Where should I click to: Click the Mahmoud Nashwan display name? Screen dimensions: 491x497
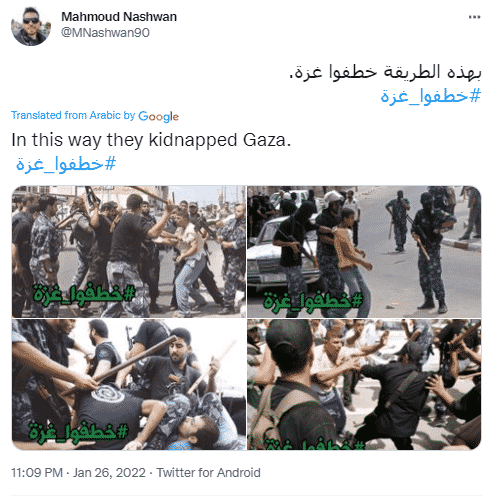tap(119, 17)
